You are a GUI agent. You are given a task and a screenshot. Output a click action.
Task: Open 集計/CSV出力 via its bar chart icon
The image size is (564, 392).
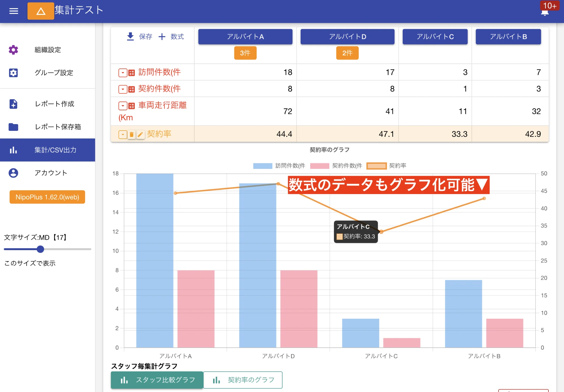click(x=14, y=150)
